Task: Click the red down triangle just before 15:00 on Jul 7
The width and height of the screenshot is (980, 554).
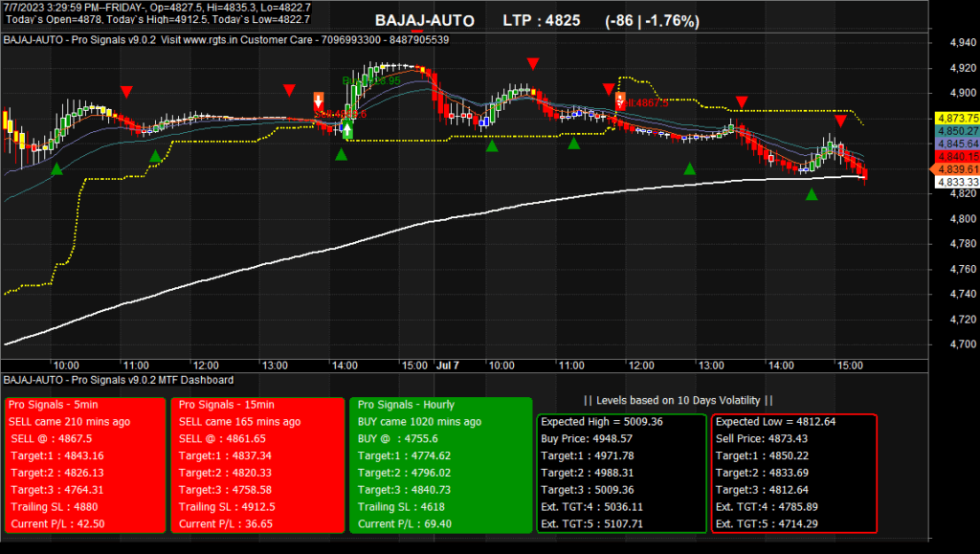Action: [840, 121]
